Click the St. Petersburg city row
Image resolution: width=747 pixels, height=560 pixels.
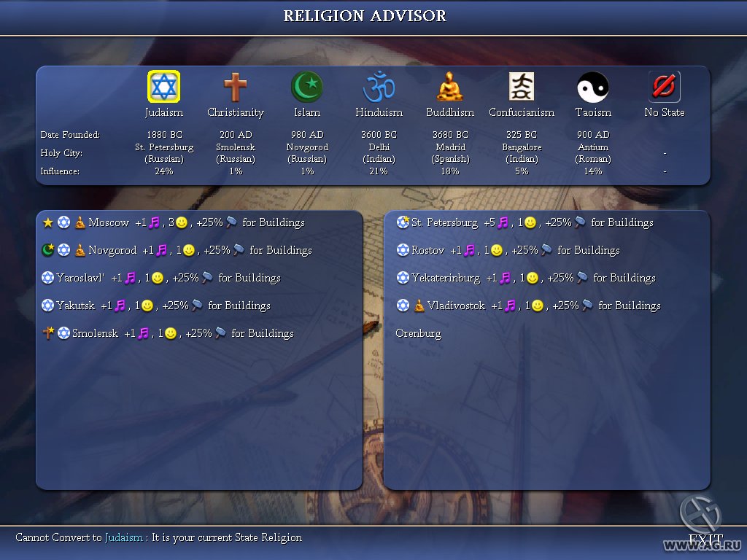coord(444,222)
